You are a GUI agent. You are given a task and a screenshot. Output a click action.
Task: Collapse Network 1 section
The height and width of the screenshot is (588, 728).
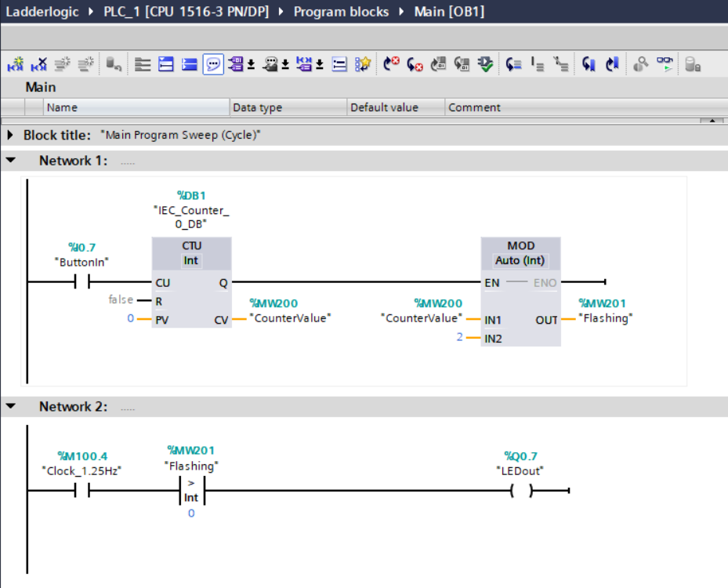point(11,161)
